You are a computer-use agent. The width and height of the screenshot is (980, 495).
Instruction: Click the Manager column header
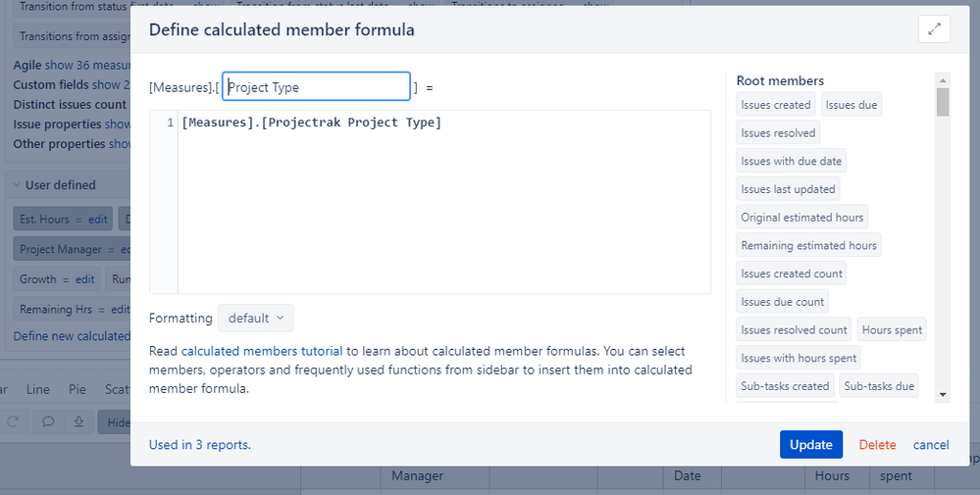pos(418,475)
